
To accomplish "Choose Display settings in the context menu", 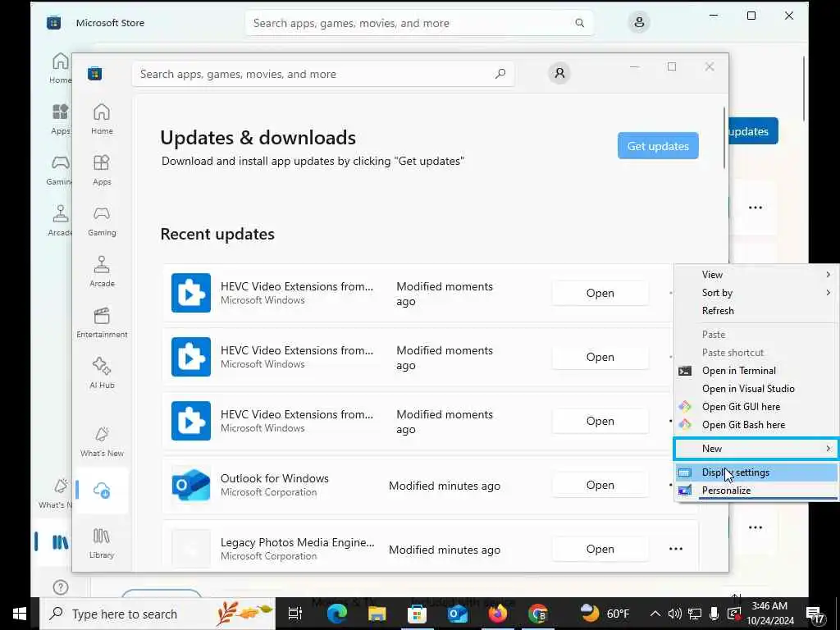I will (756, 472).
